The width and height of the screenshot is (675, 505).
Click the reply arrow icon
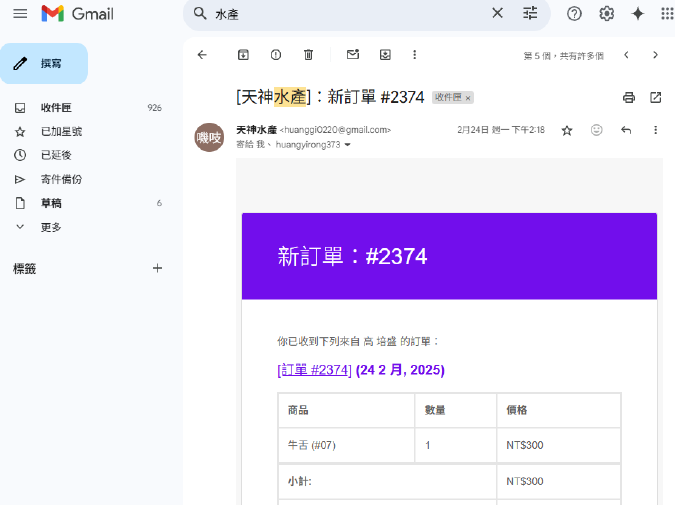point(626,130)
